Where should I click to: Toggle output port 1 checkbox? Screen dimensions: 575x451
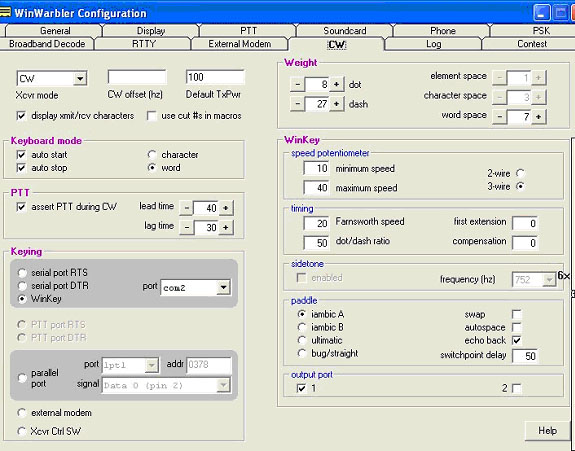(301, 388)
